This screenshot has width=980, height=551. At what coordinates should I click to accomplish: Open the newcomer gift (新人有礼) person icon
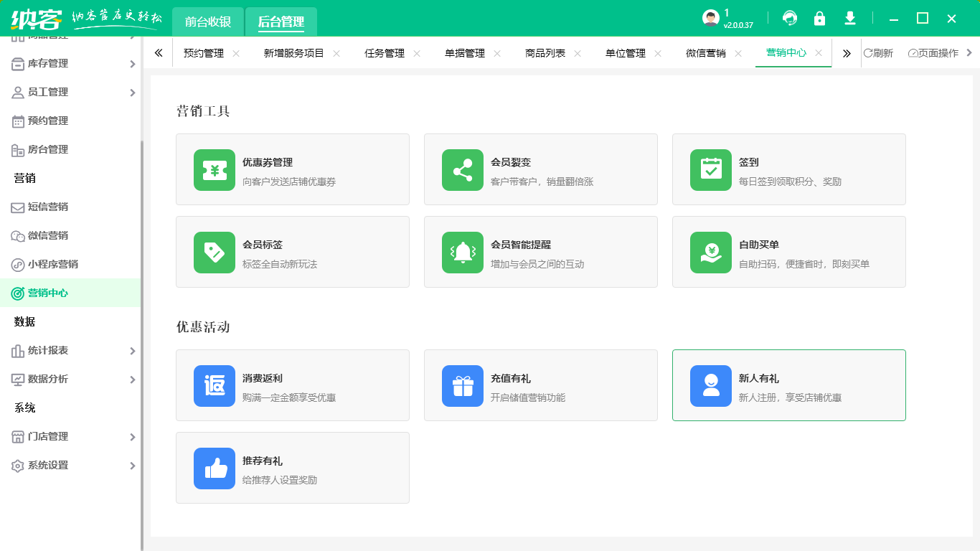[711, 386]
